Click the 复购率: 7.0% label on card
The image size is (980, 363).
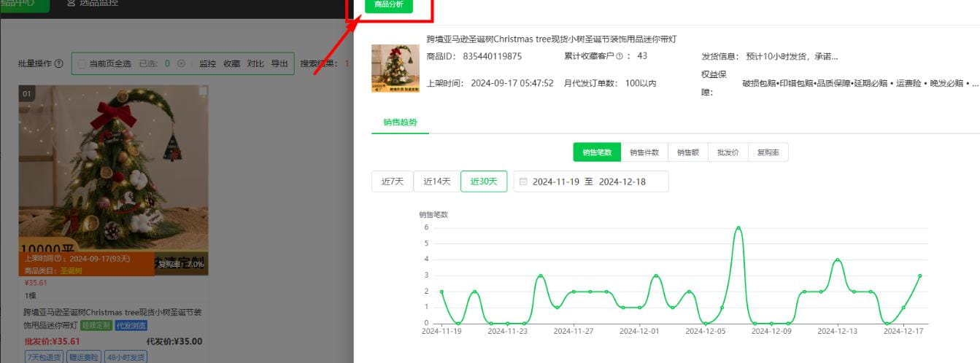[x=181, y=263]
